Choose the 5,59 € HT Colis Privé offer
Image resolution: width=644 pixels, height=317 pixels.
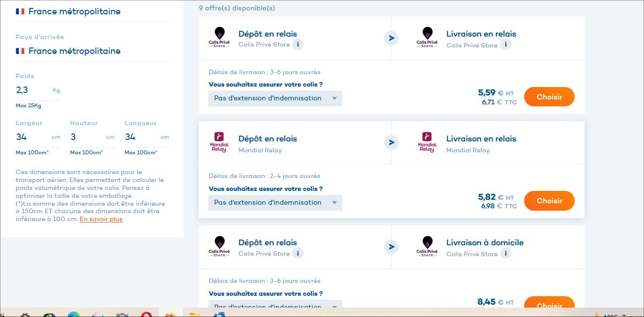tap(549, 97)
